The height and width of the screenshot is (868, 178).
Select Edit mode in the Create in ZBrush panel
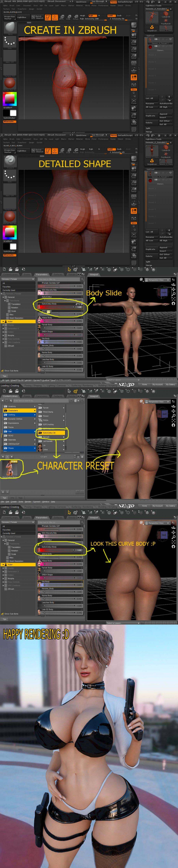(x=48, y=17)
